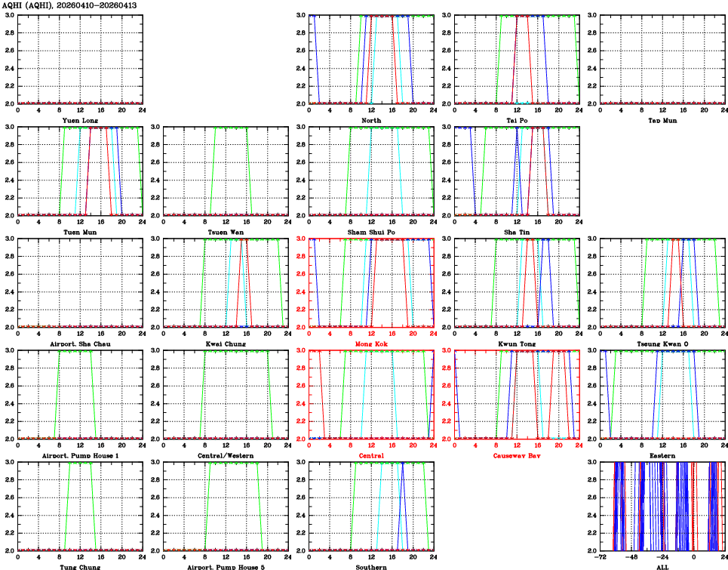
Task: Select the Sha Tin chart
Action: [x=517, y=171]
